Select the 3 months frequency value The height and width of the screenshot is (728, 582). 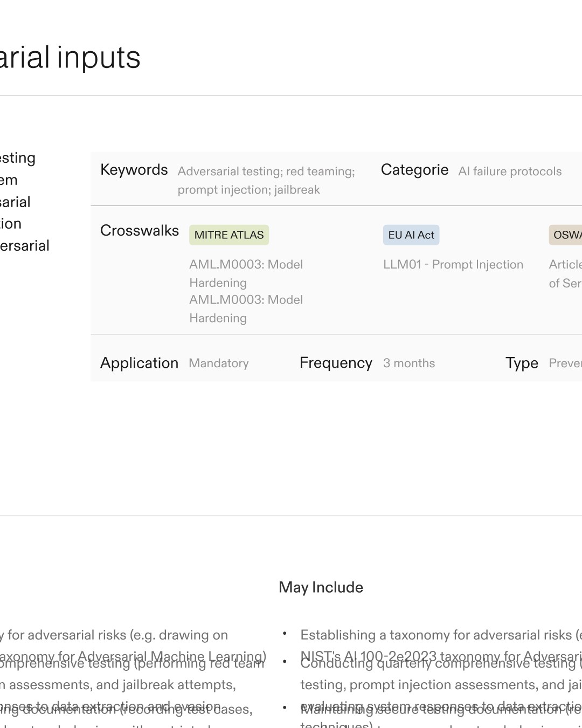(x=409, y=363)
